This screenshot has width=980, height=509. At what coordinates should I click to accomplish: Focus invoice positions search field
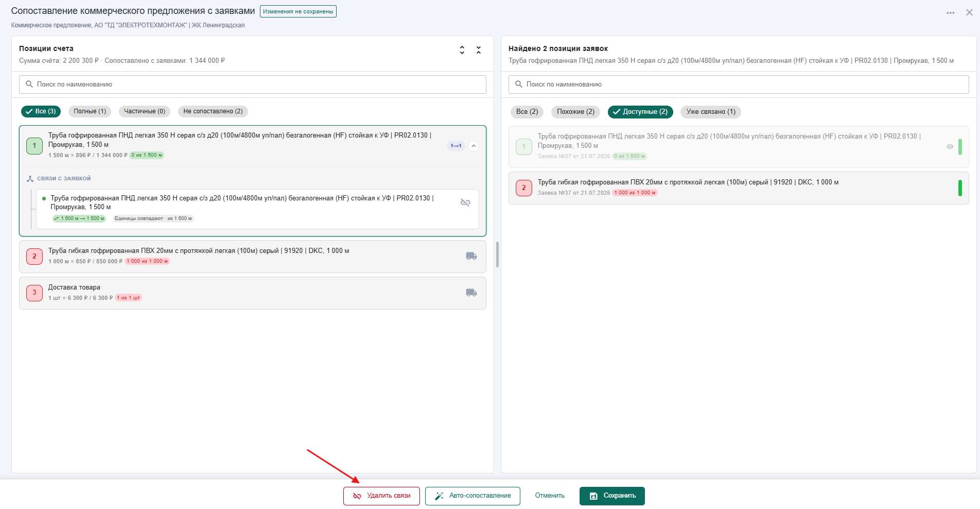tap(253, 84)
